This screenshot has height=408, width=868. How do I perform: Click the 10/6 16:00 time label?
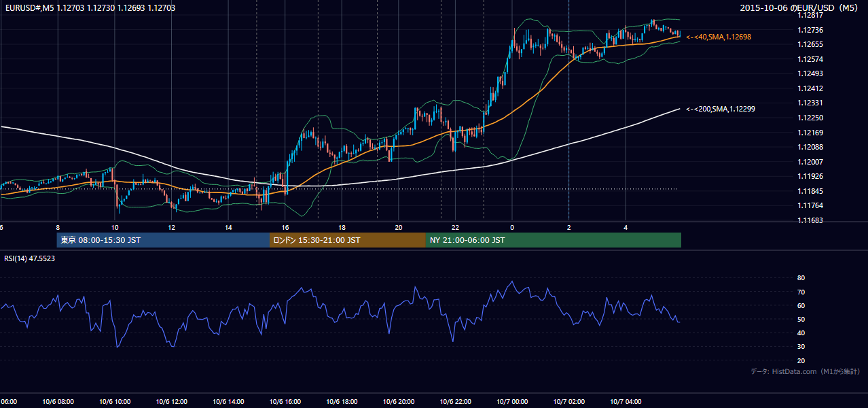click(285, 402)
